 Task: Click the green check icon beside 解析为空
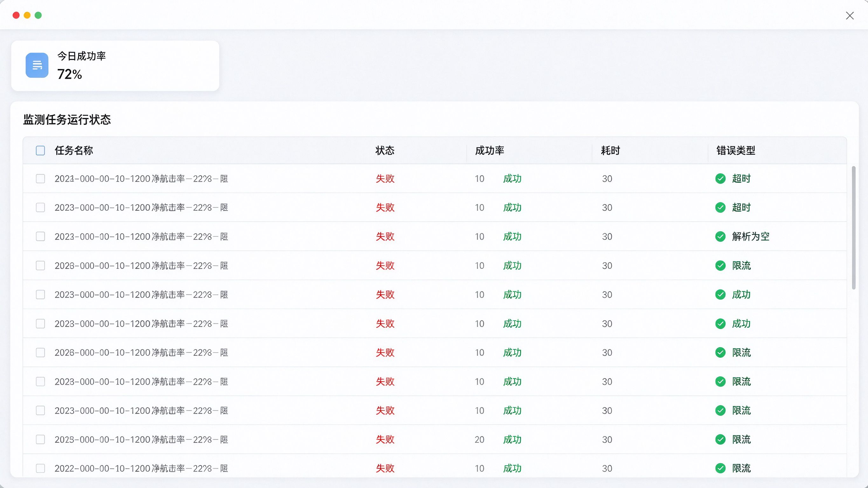[720, 237]
